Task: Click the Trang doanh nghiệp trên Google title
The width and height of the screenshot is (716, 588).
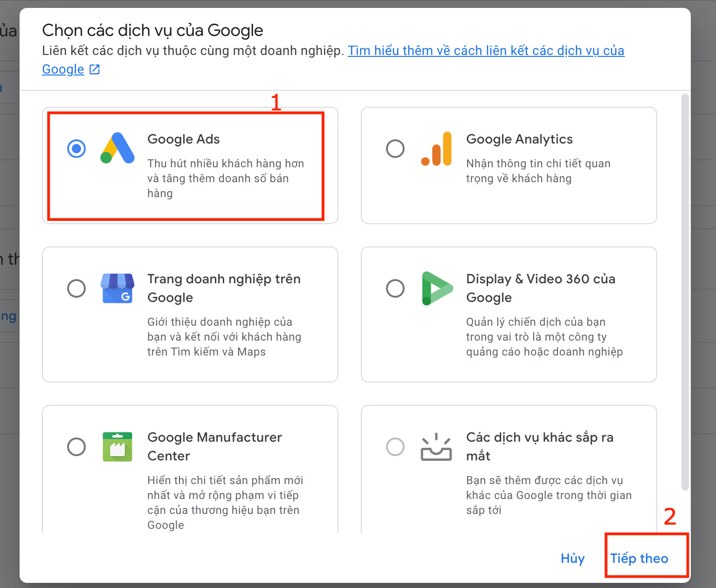Action: pyautogui.click(x=224, y=288)
